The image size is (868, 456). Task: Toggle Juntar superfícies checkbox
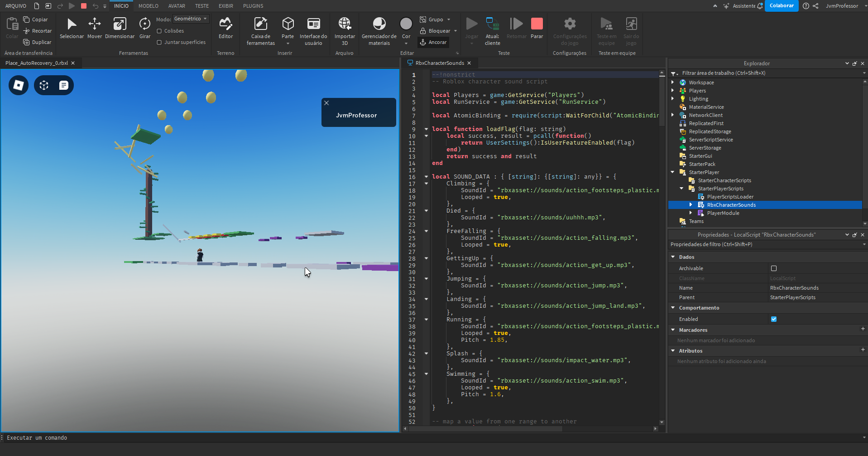pyautogui.click(x=159, y=42)
